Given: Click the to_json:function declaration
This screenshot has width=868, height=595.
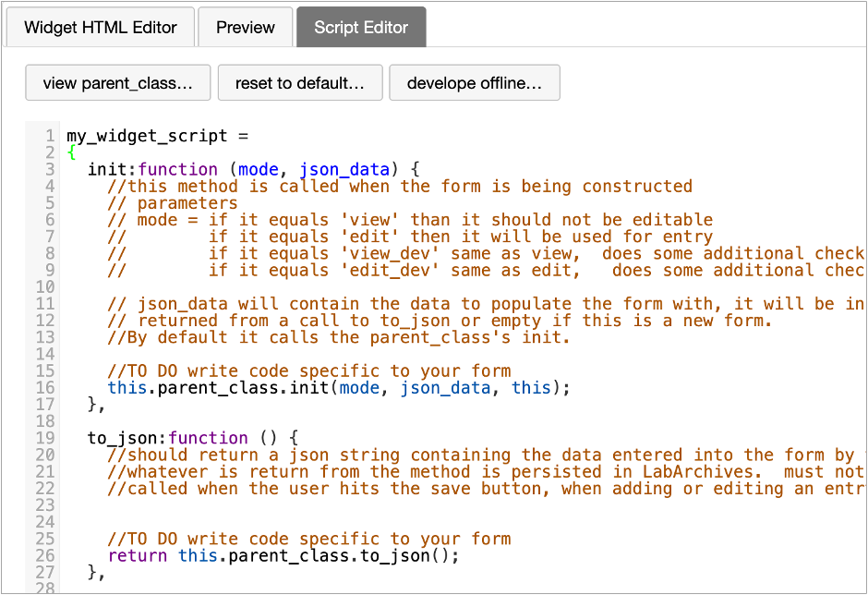Looking at the screenshot, I should coord(166,437).
